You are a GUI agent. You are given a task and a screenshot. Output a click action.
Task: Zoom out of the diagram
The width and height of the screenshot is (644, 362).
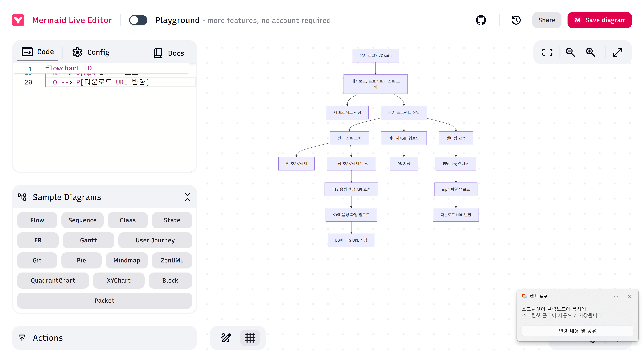[570, 52]
